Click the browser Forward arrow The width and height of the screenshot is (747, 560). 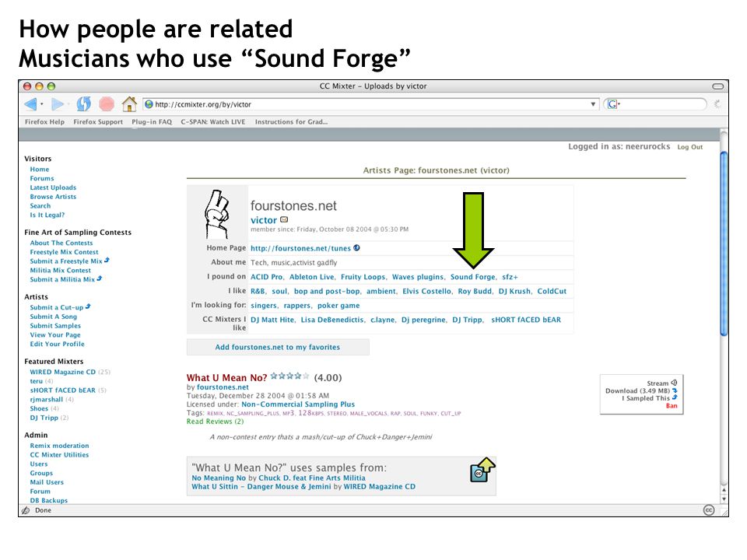click(58, 103)
